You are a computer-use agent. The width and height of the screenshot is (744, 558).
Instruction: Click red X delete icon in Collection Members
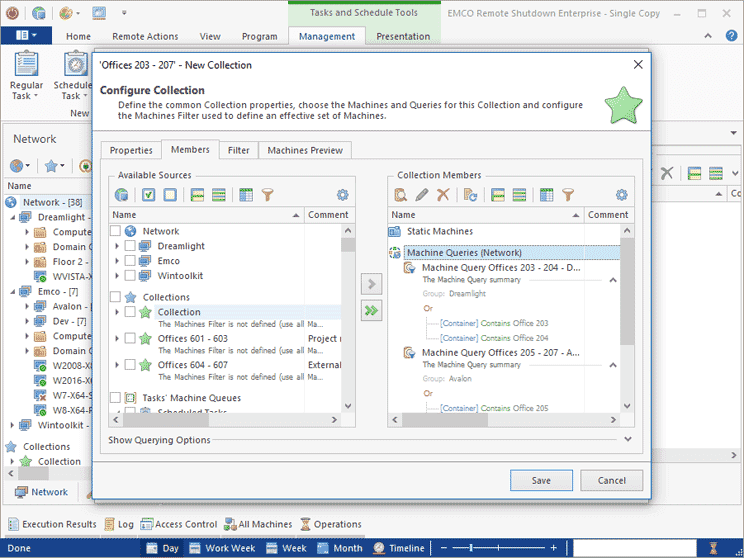[443, 195]
